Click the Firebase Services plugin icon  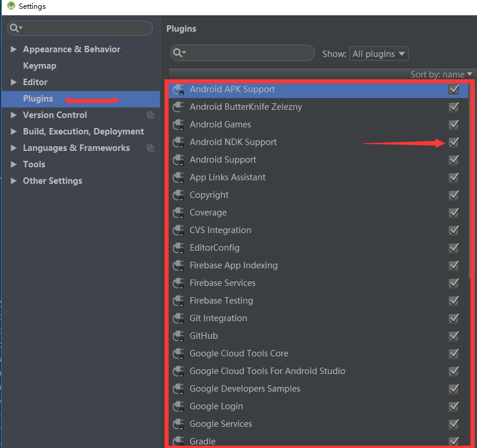click(179, 283)
